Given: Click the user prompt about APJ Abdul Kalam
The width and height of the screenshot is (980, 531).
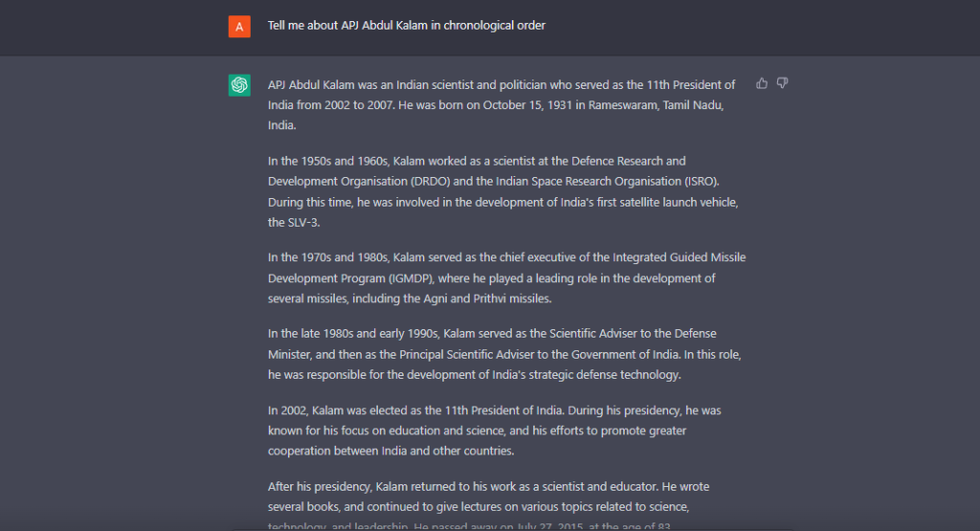Looking at the screenshot, I should pyautogui.click(x=406, y=26).
